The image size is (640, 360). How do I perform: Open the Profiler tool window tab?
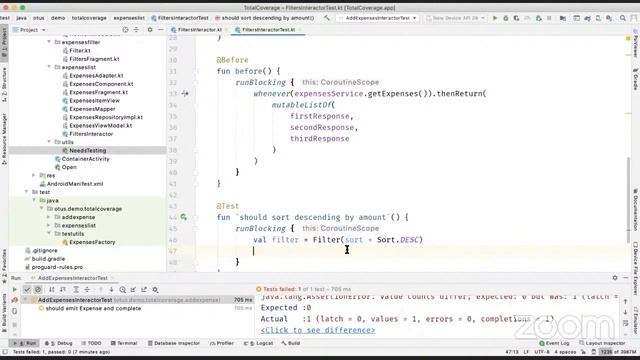(x=222, y=343)
